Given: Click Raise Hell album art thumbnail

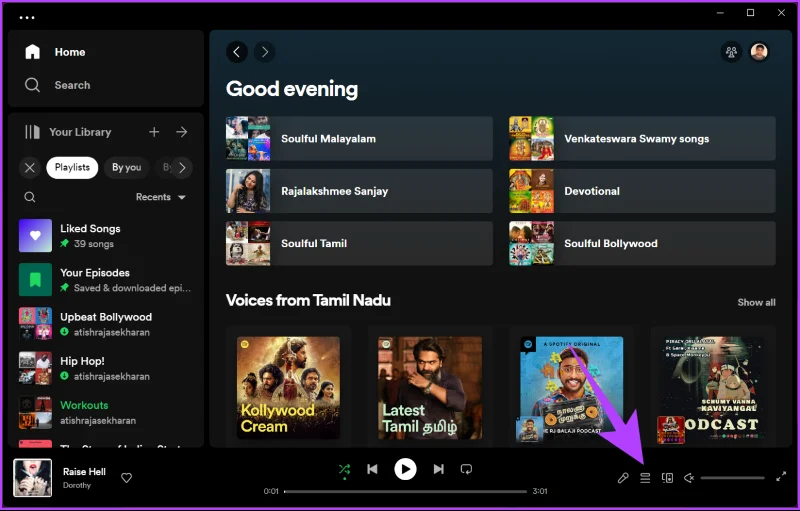Looking at the screenshot, I should coord(33,478).
